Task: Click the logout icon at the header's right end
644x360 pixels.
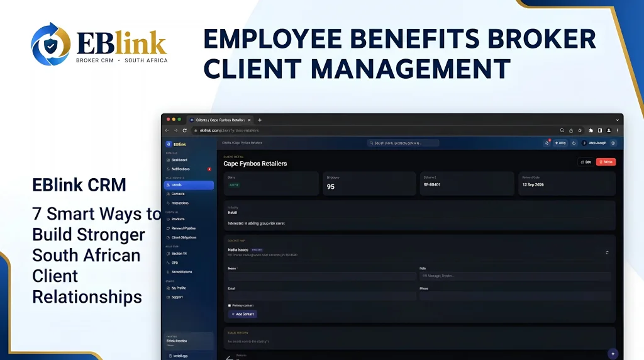Action: [613, 143]
